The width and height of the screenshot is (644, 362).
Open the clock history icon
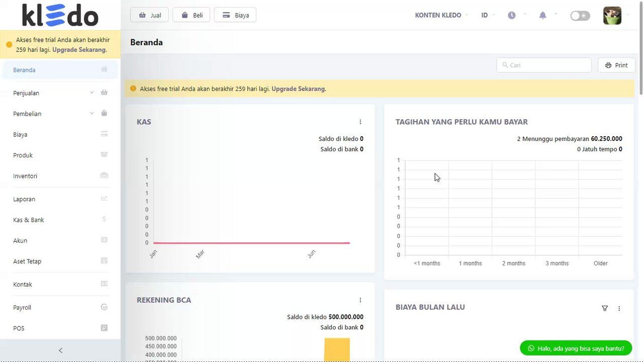click(512, 16)
